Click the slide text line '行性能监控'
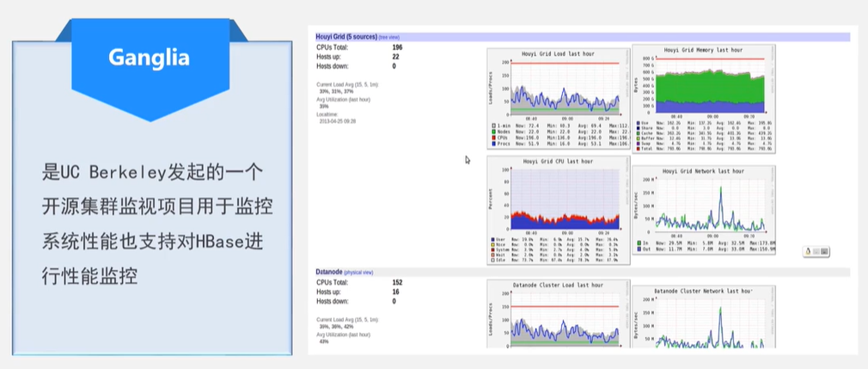 pos(89,275)
